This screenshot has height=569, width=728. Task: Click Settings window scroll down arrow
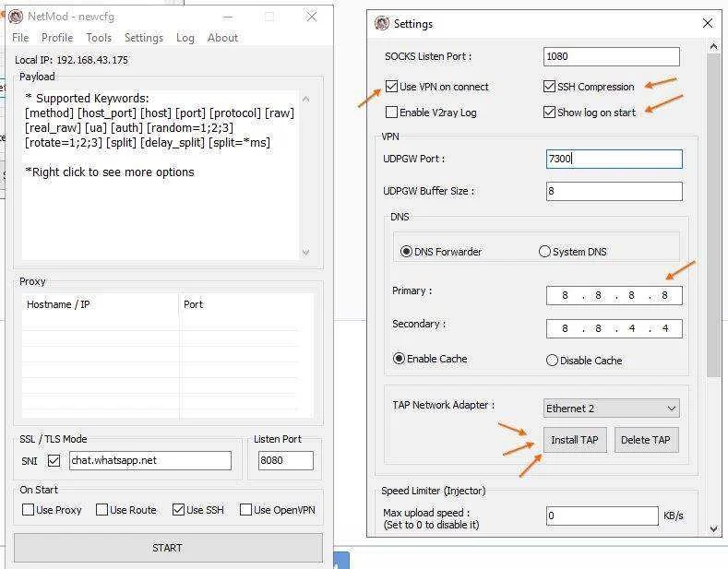coord(713,529)
